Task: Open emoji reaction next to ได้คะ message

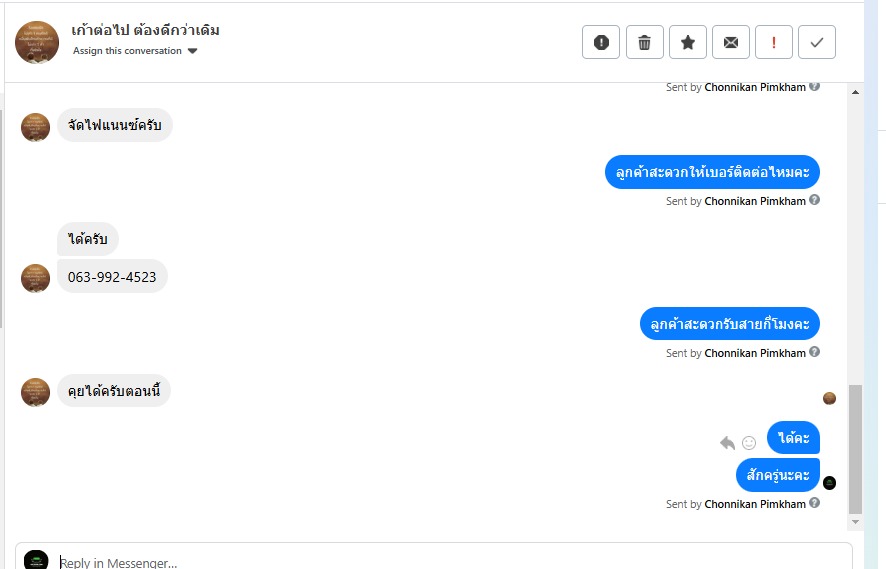Action: tap(749, 443)
